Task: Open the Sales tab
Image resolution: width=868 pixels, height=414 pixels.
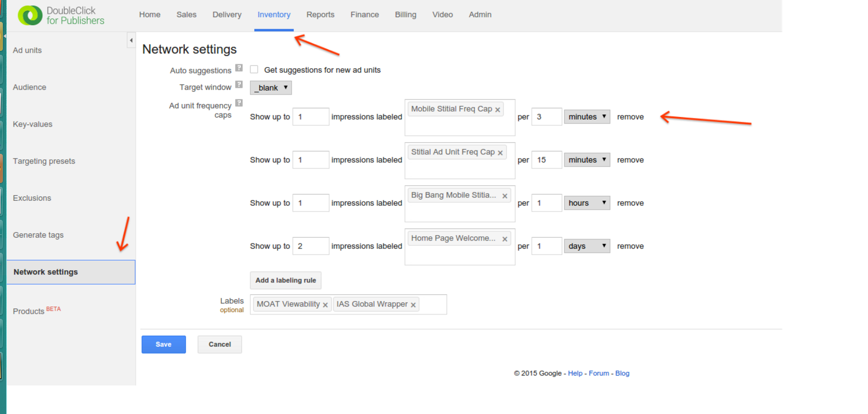Action: [x=186, y=15]
